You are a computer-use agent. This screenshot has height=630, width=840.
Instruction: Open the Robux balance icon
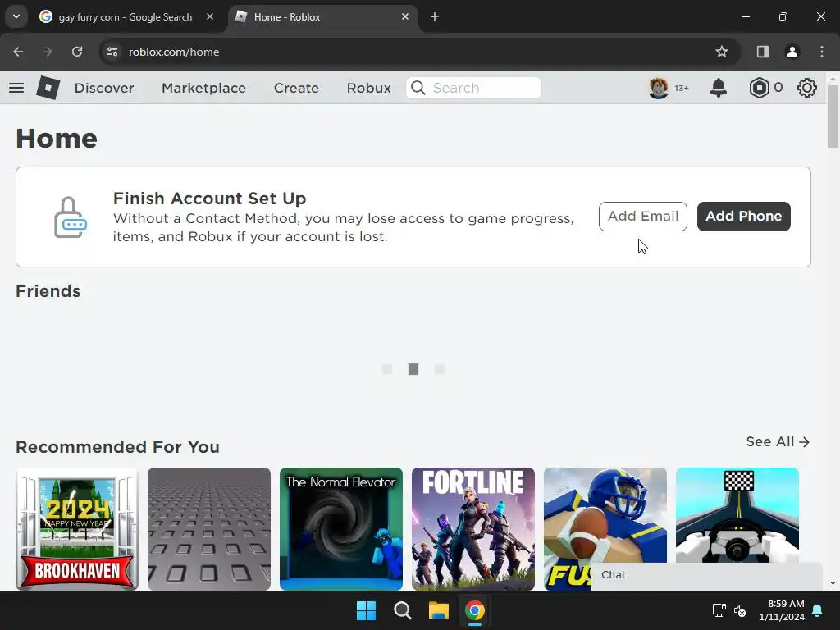[759, 88]
